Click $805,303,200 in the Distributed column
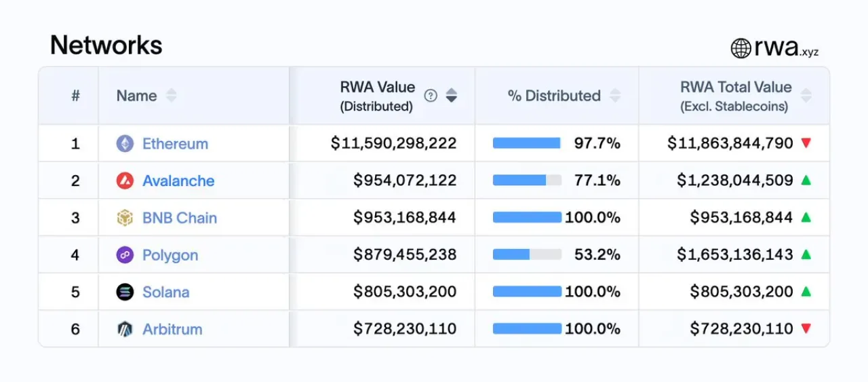This screenshot has height=382, width=868. tap(405, 292)
